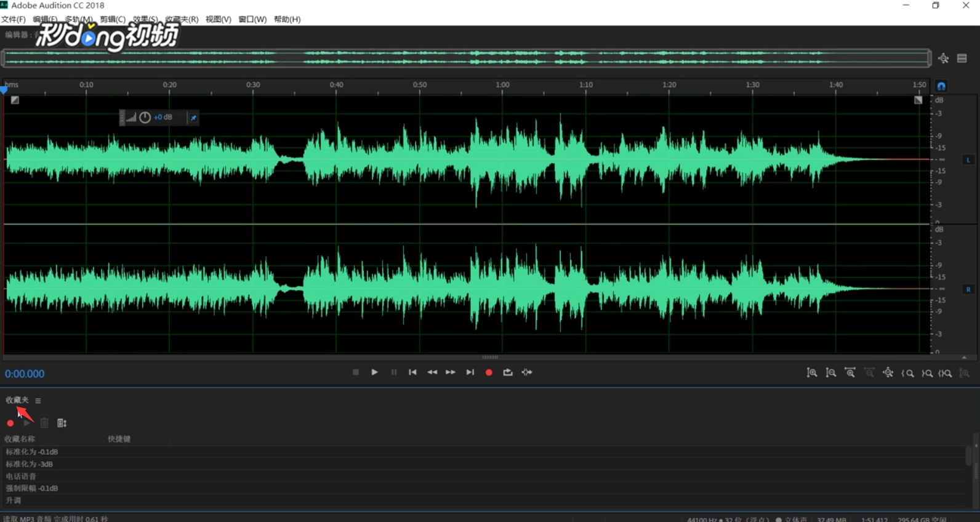Toggle timeline snapping magnet icon

(941, 86)
